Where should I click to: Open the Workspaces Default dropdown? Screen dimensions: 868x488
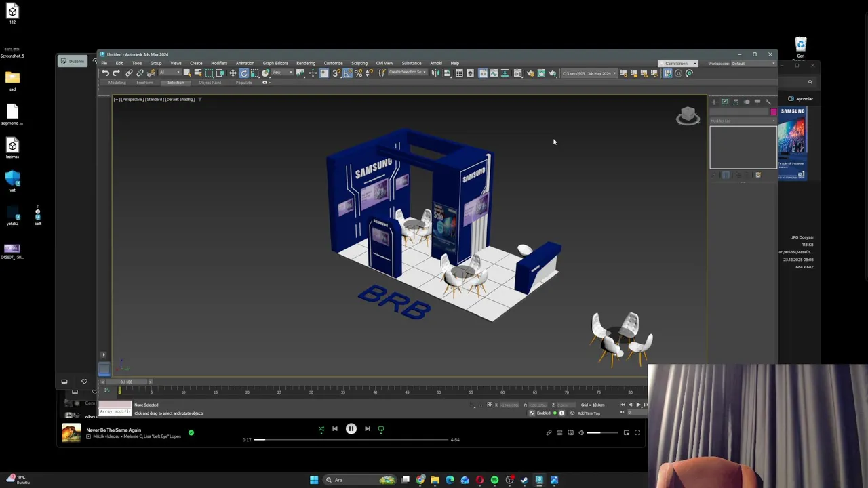(x=752, y=64)
